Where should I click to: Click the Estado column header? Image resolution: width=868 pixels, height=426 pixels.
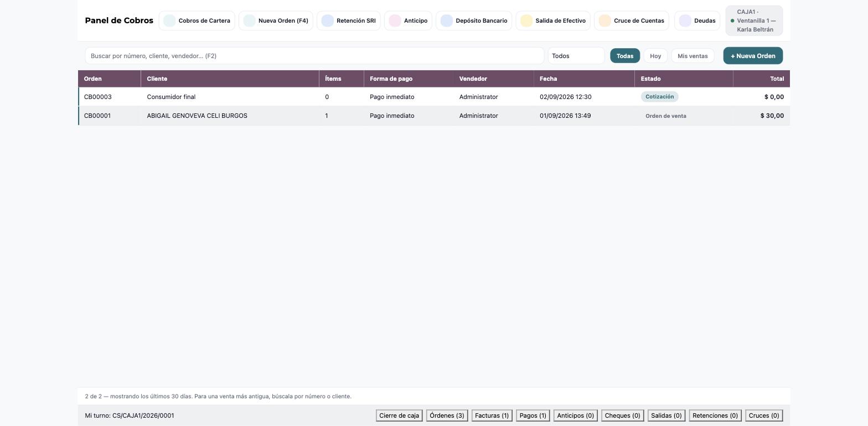(x=684, y=79)
